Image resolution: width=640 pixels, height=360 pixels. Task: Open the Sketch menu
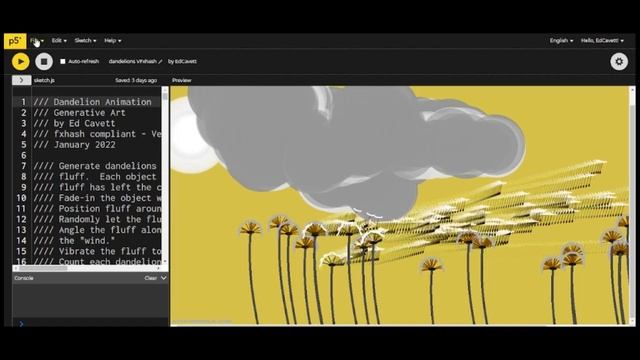click(85, 40)
